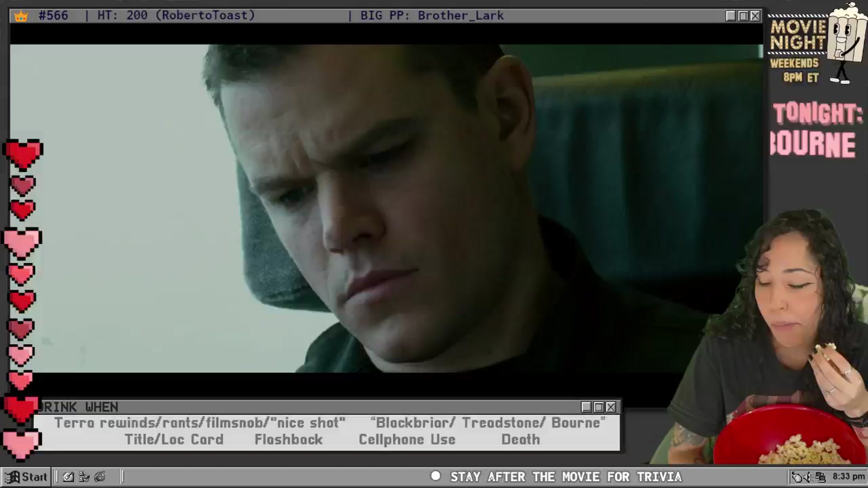This screenshot has height=488, width=868.
Task: Click the "Blackbriar/ Treadstone/ Bourne" rule text
Action: (488, 422)
